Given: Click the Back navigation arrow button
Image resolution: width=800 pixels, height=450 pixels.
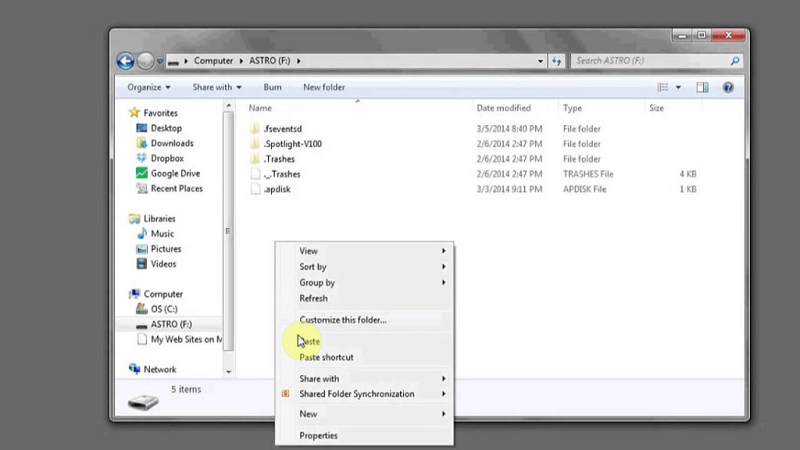Looking at the screenshot, I should click(x=126, y=61).
